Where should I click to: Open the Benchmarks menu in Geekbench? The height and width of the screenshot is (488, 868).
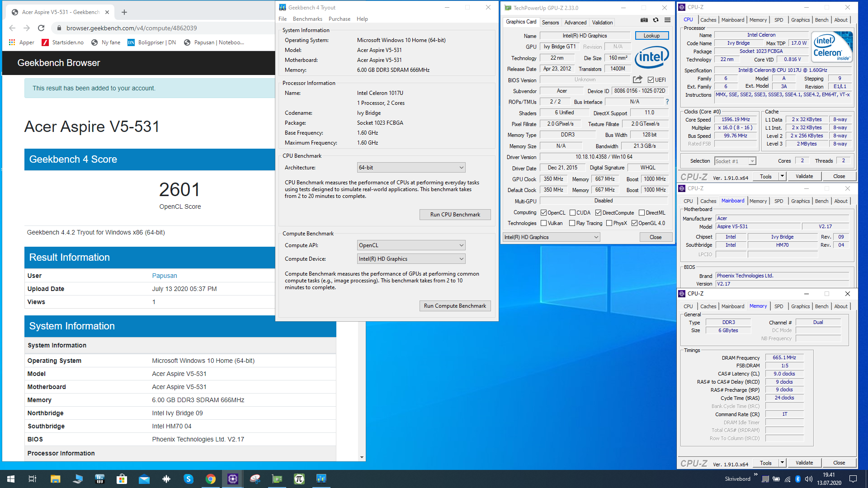[x=307, y=19]
